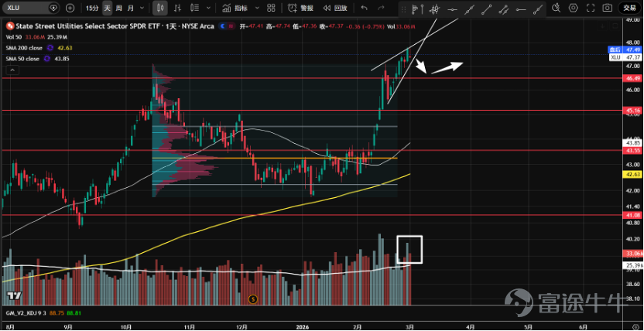The image size is (644, 331).
Task: Open the 指标 indicators dialog
Action: (235, 8)
